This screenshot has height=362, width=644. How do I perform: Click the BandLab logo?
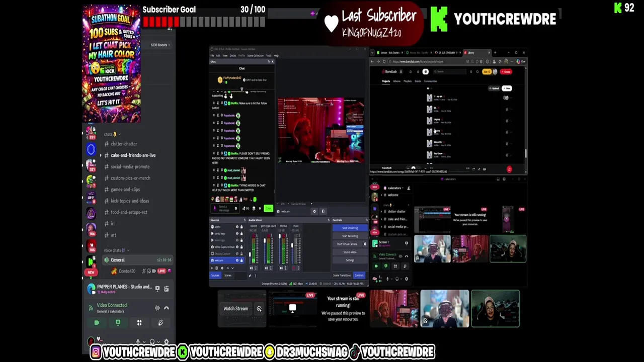tap(389, 71)
